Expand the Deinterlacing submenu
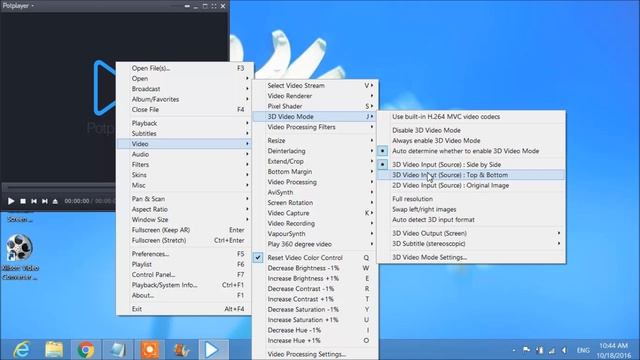 [x=315, y=151]
